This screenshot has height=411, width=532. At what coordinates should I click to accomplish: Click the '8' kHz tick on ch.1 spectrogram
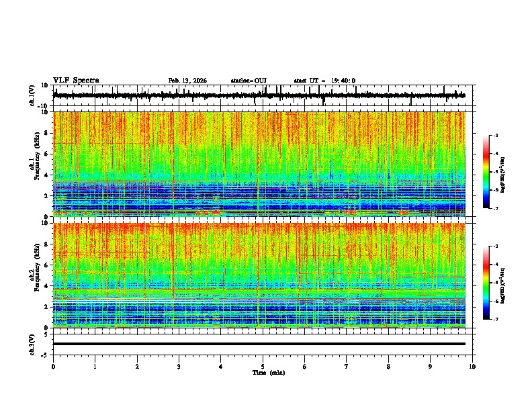[46, 133]
